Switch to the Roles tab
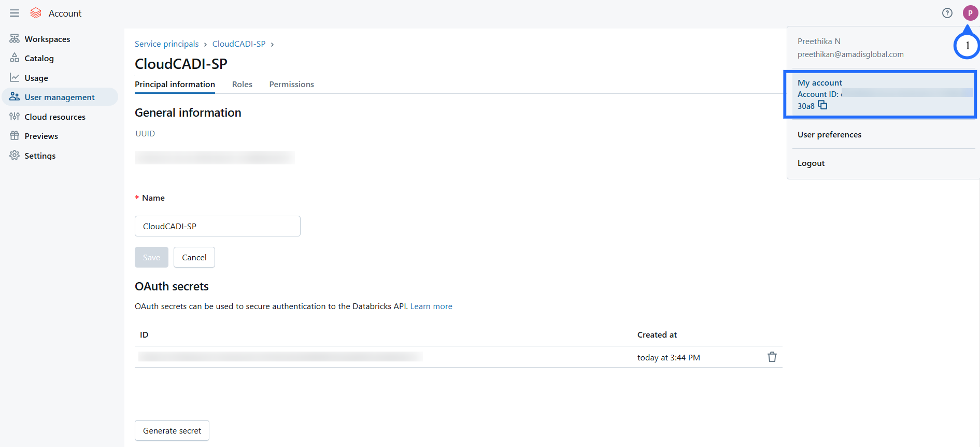980x447 pixels. (242, 84)
